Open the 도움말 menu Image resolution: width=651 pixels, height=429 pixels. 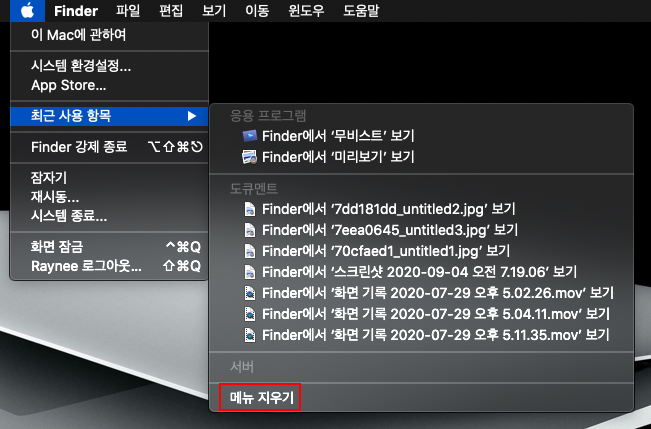(x=361, y=10)
